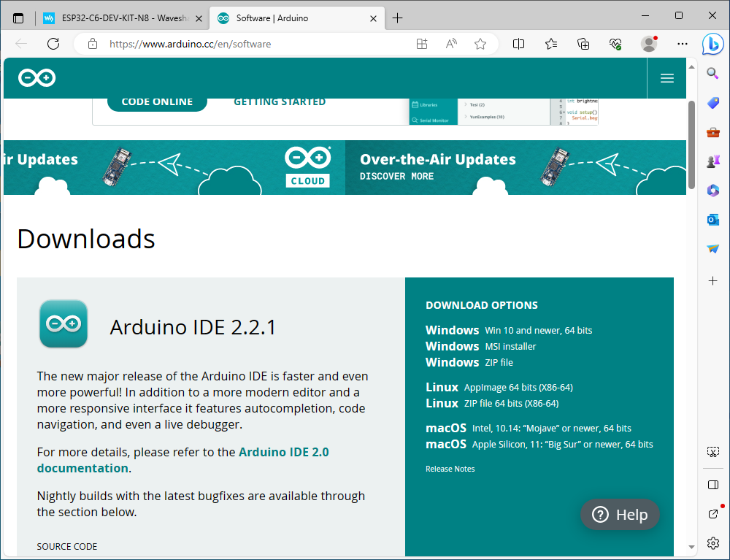730x560 pixels.
Task: Click the Over-the-Air Updates DISCOVER MORE banner
Action: (x=515, y=168)
